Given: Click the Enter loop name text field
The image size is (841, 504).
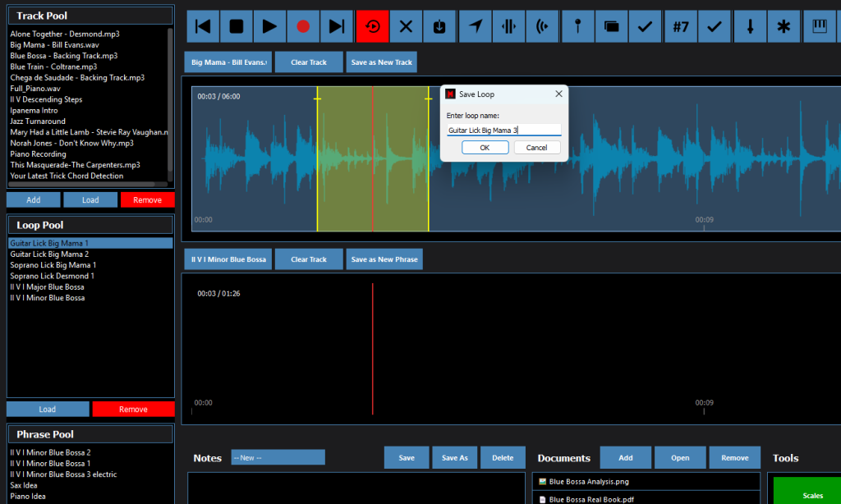Looking at the screenshot, I should click(503, 130).
